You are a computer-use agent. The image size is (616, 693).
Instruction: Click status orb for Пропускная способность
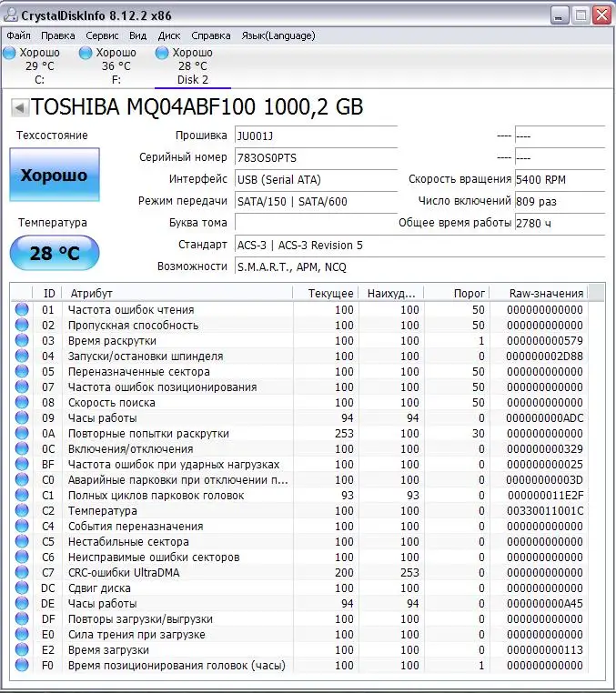tap(22, 325)
